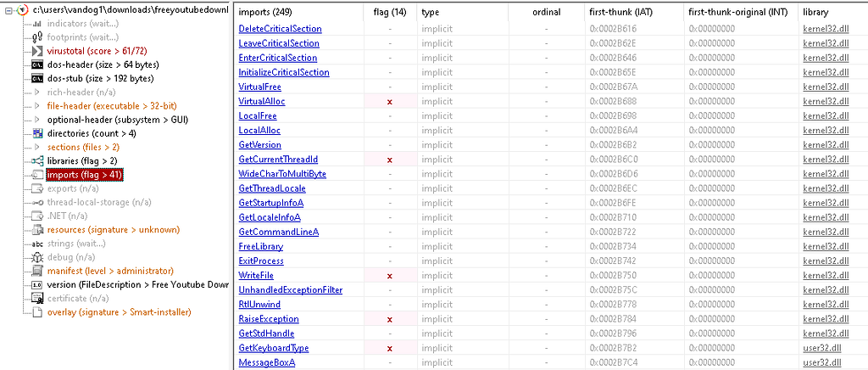868x370 pixels.
Task: Click the resources icon in tree
Action: (37, 230)
